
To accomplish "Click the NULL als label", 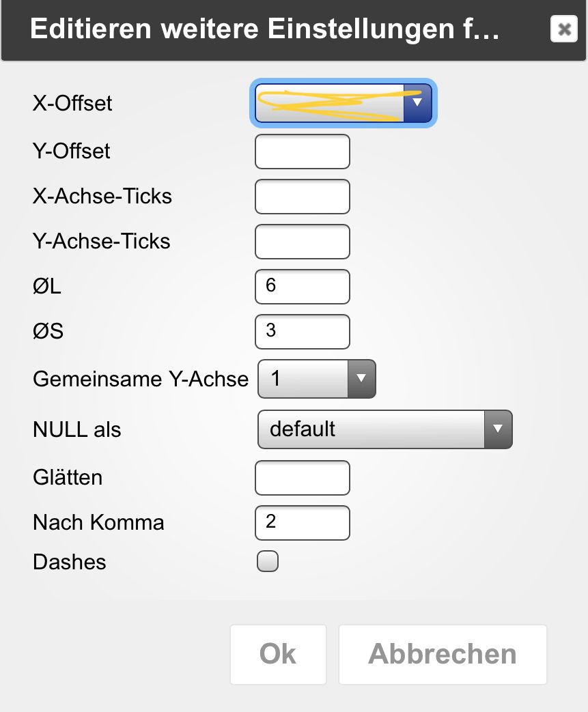I will tap(76, 430).
